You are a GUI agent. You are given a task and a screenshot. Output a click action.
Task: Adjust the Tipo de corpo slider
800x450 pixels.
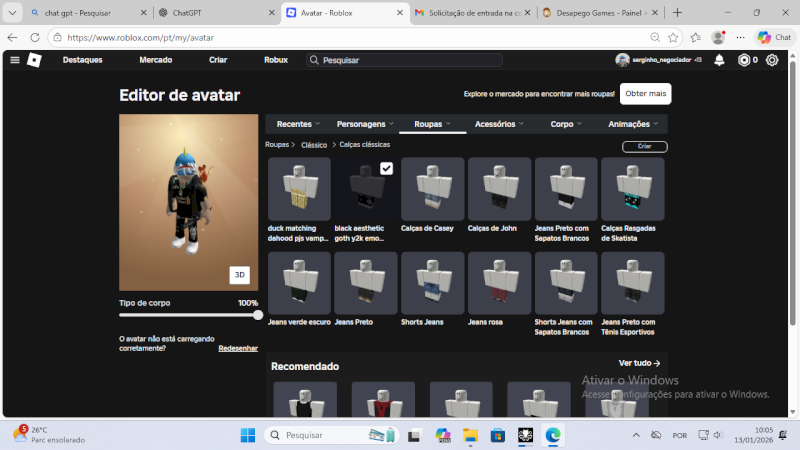(x=258, y=315)
